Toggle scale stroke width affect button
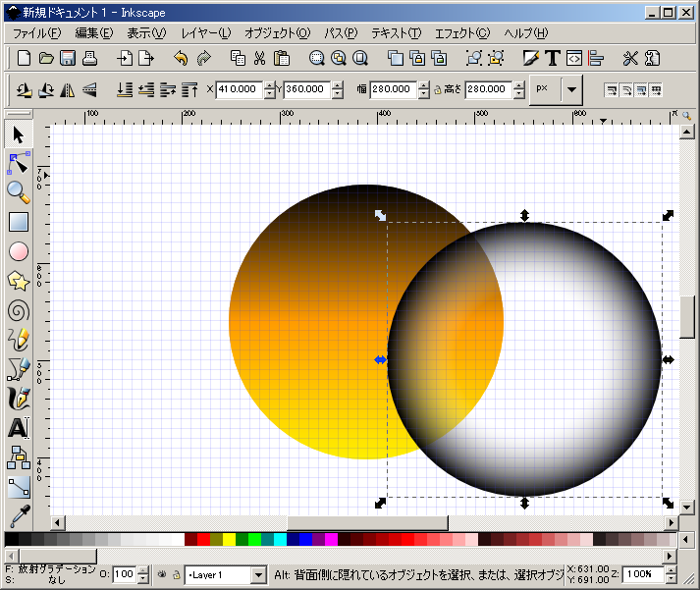The height and width of the screenshot is (590, 700). tap(612, 90)
